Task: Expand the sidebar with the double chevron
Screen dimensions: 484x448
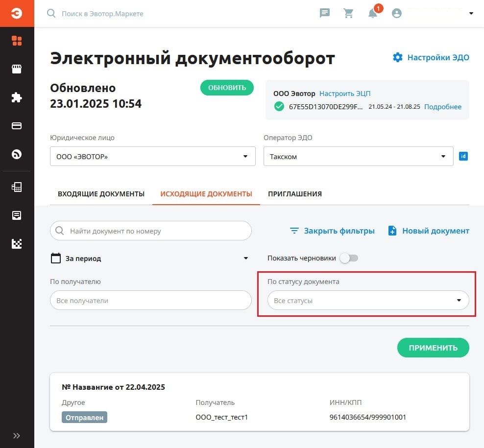Action: coord(17,436)
